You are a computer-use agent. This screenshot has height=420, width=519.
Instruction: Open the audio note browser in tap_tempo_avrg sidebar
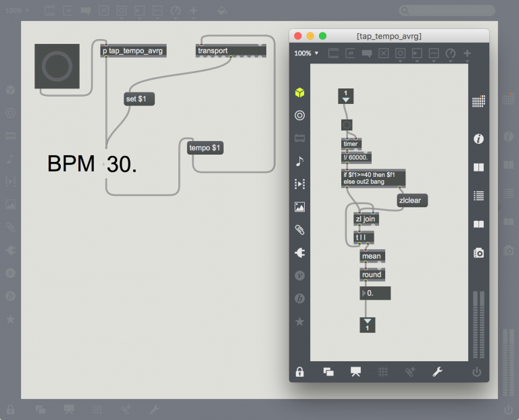pos(299,161)
